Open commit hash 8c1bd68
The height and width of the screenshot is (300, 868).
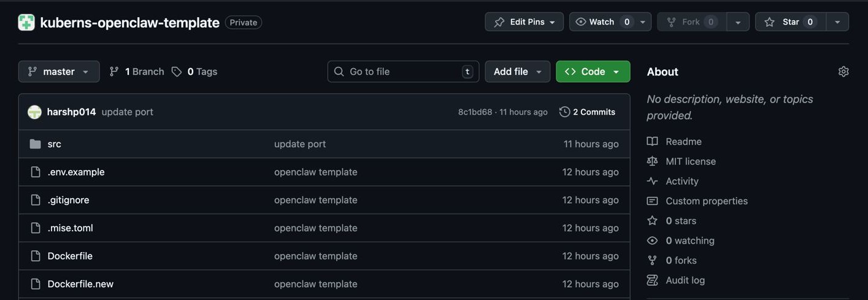pyautogui.click(x=475, y=112)
